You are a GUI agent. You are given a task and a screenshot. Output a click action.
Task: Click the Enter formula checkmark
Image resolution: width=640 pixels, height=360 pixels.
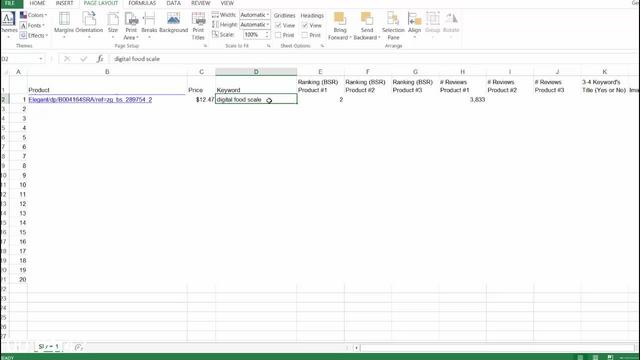click(84, 59)
